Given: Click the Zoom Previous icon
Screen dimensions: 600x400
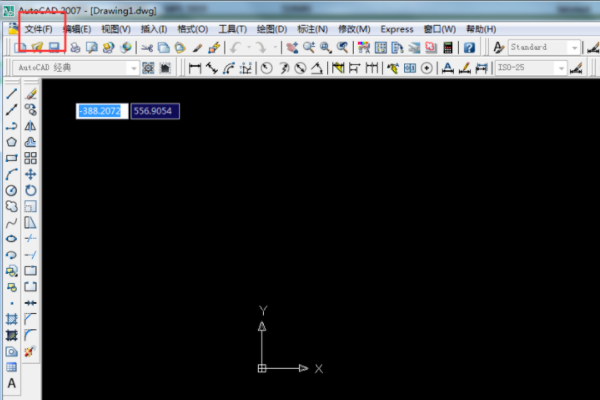Looking at the screenshot, I should tap(342, 47).
